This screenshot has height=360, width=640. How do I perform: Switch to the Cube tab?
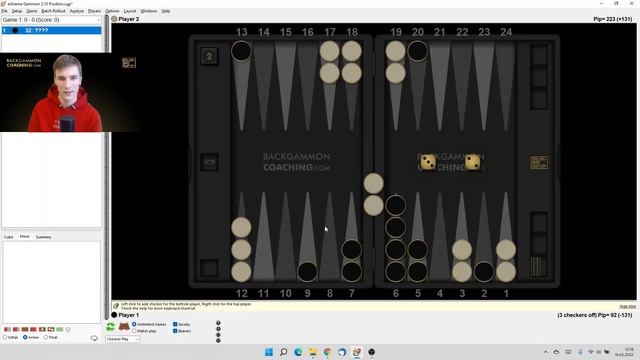point(9,237)
